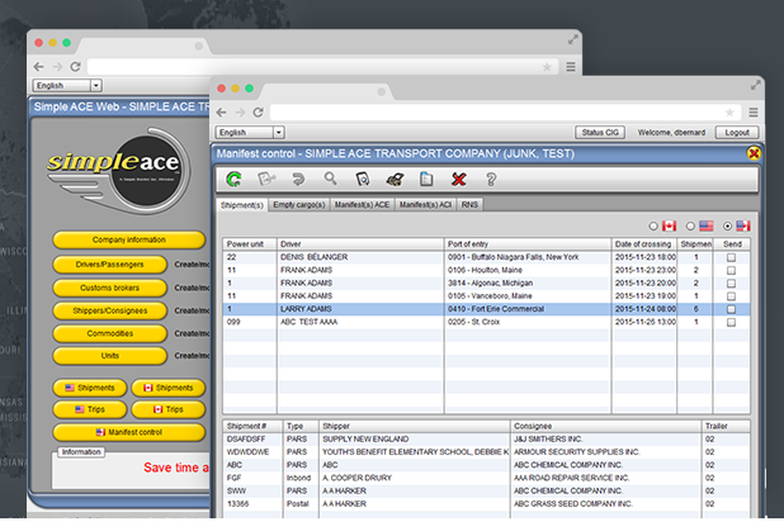Check Send box for ABC TEST AAAA row
This screenshot has height=532, width=784.
point(731,322)
